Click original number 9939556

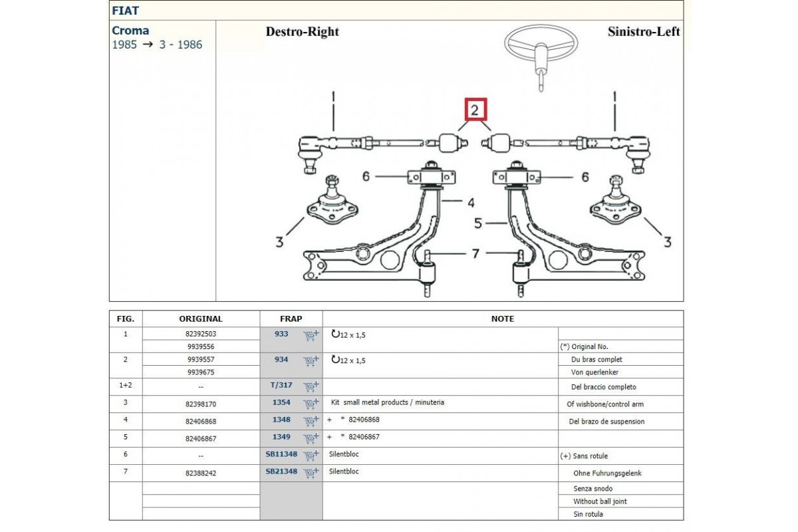pos(201,347)
